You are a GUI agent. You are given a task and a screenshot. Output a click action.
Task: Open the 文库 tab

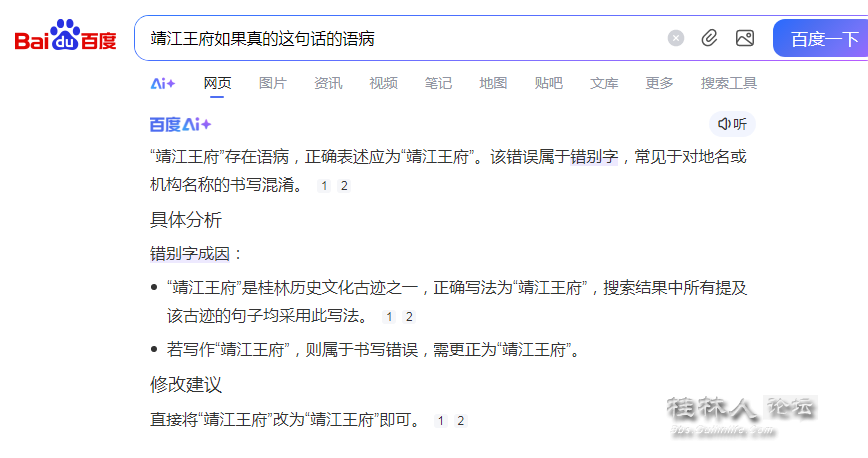pyautogui.click(x=604, y=83)
